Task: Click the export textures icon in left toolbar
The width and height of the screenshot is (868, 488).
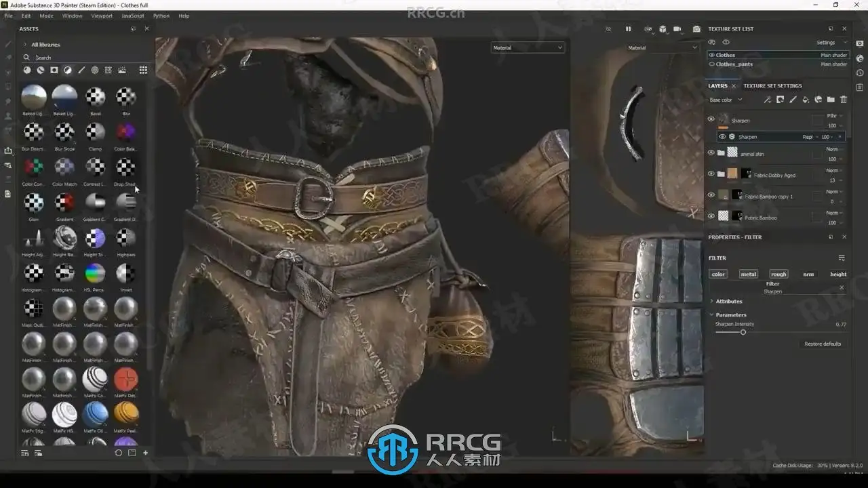Action: [x=8, y=150]
